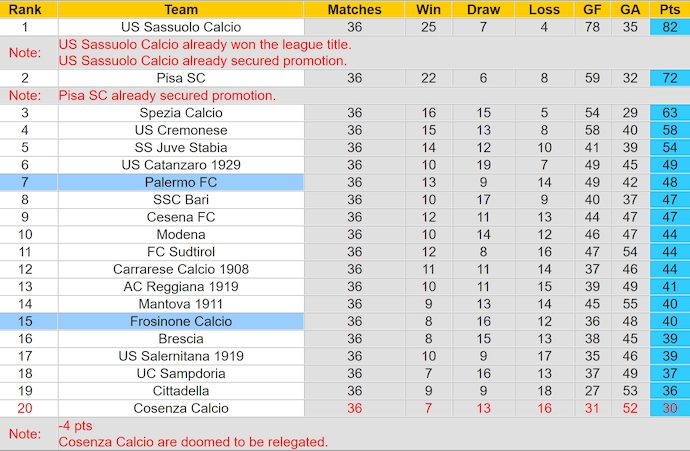Open Frosinone Calcio team entry
Viewport: 690px width, 451px height.
(x=181, y=321)
